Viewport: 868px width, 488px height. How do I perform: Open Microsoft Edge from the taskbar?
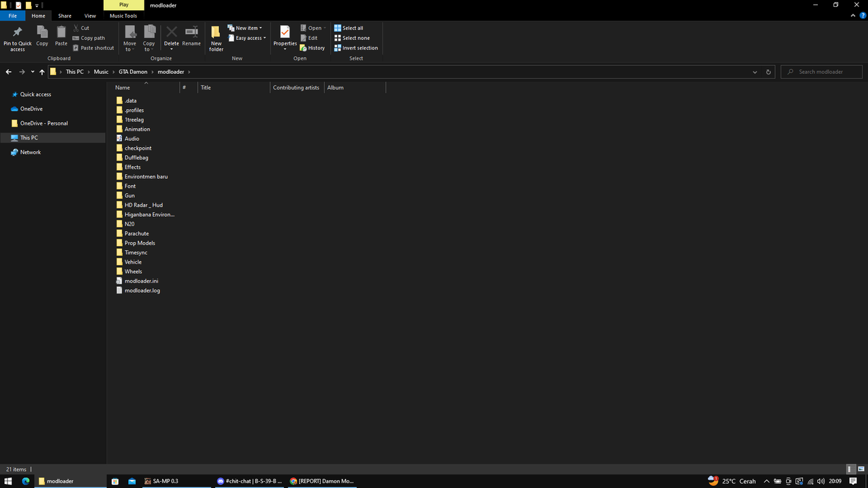click(x=26, y=481)
